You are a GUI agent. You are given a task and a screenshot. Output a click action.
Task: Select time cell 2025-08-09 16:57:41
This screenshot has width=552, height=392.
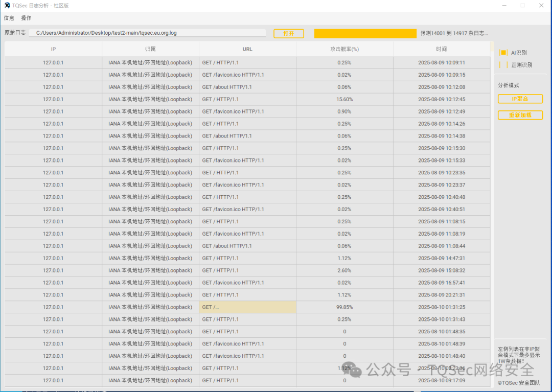pos(442,283)
